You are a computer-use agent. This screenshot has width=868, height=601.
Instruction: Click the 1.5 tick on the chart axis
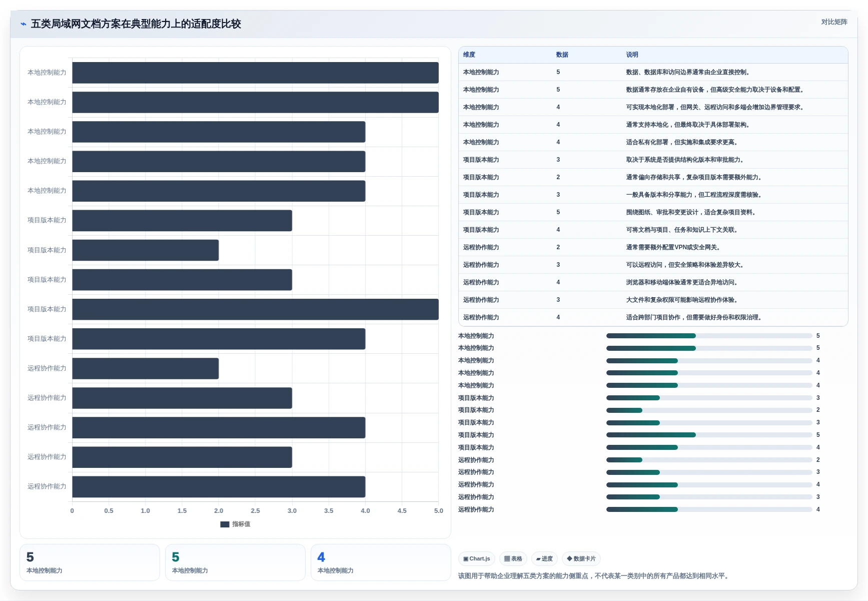pos(182,511)
